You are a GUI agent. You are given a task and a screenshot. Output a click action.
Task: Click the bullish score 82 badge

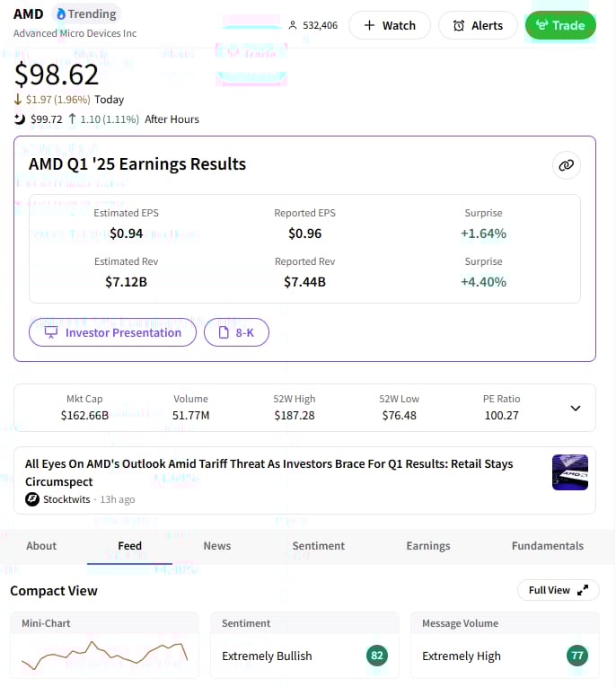(x=377, y=656)
